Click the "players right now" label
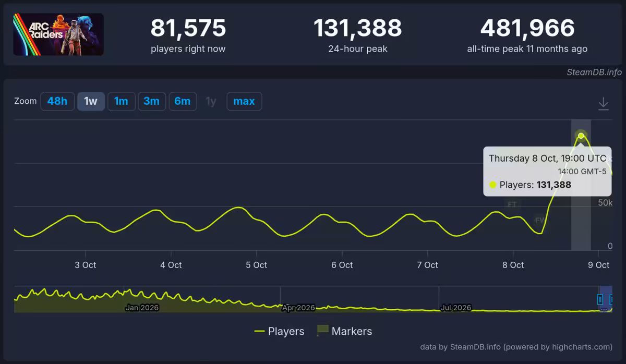The height and width of the screenshot is (364, 626). click(188, 49)
